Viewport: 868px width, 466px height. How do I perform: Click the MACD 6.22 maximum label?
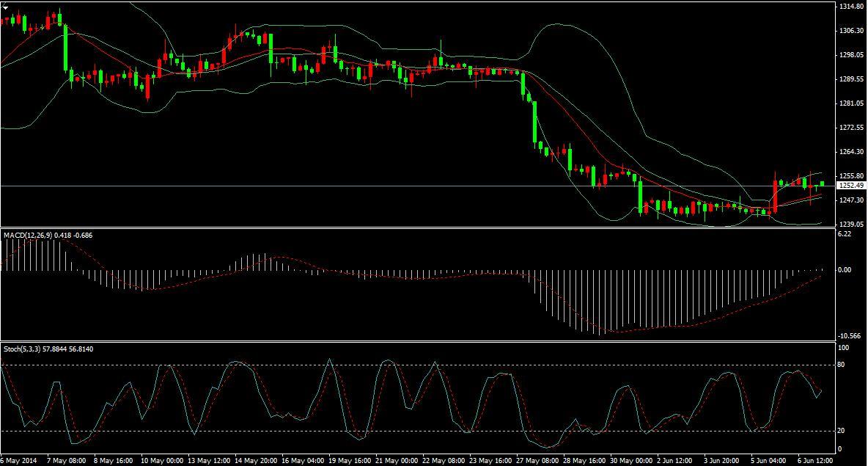tap(845, 234)
